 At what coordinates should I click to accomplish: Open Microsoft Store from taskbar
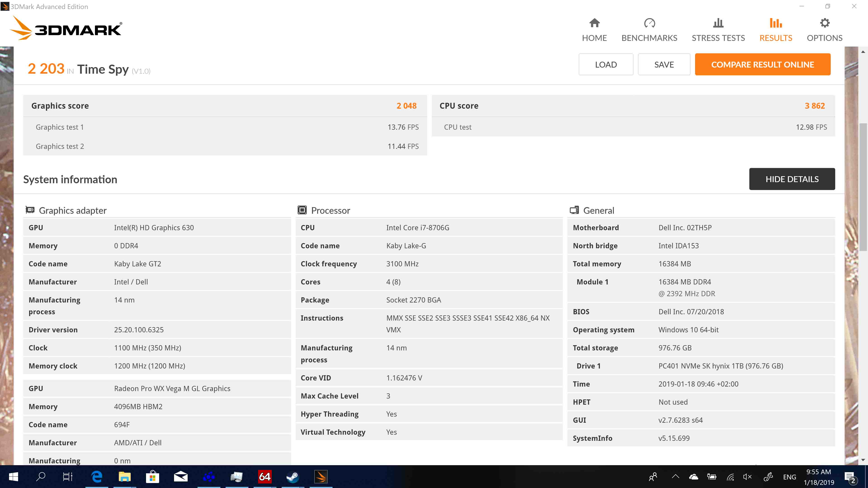(153, 476)
